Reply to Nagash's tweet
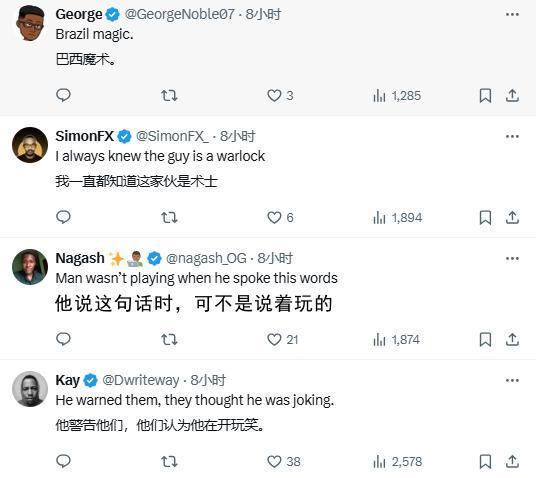Viewport: 536px width, 478px height. 63,340
